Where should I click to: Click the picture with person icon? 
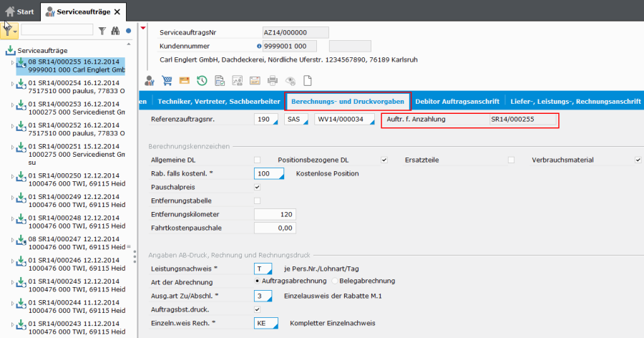[x=238, y=81]
